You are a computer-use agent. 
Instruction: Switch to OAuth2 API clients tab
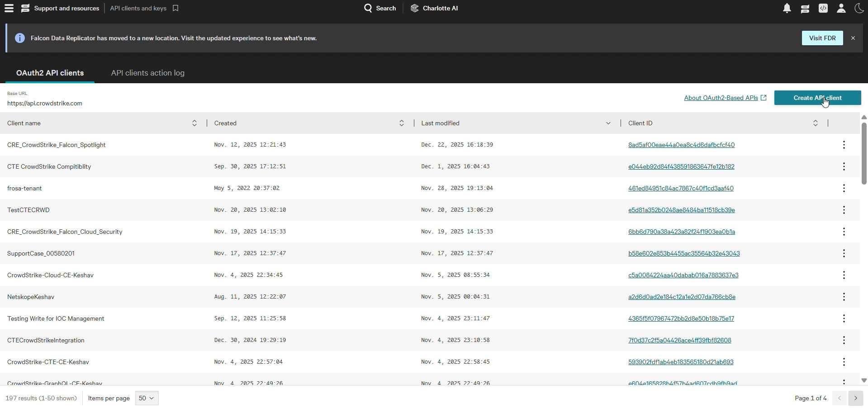point(50,73)
